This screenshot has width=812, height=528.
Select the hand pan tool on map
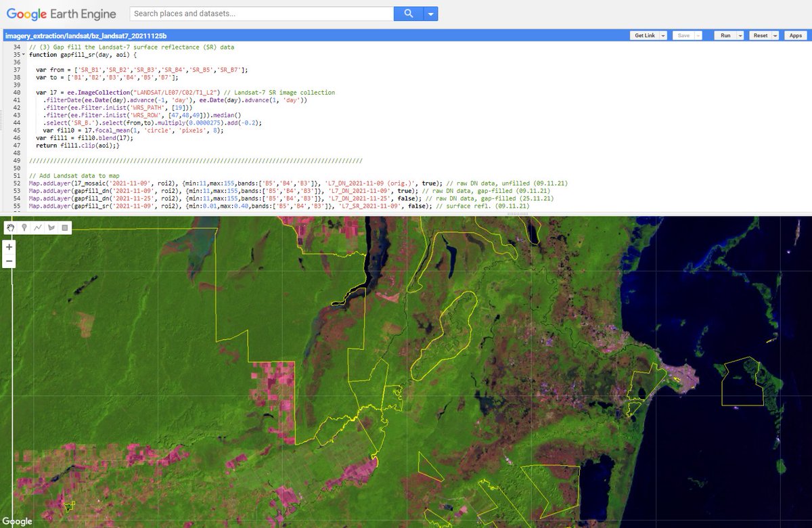(11, 227)
